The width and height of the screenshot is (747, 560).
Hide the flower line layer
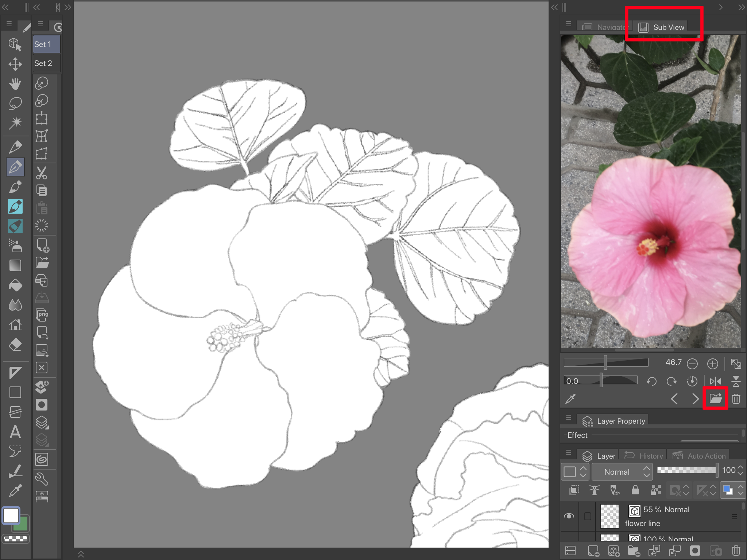[x=569, y=516]
